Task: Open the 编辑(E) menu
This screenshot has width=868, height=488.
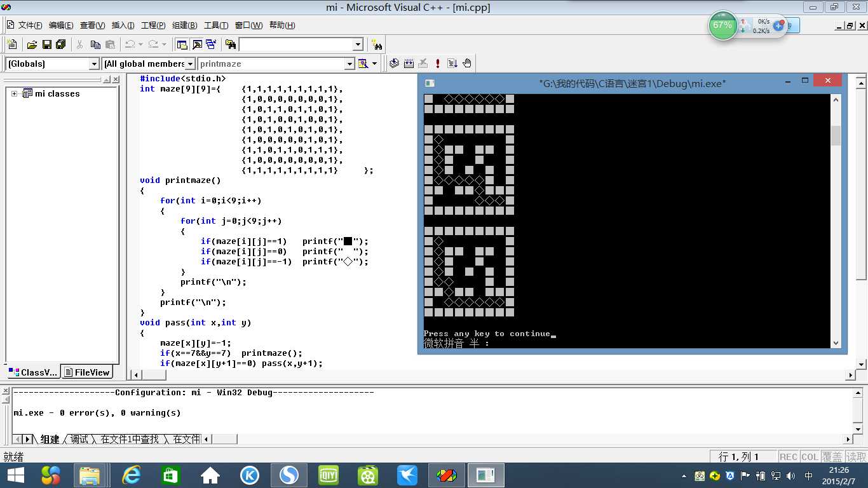Action: pyautogui.click(x=61, y=25)
